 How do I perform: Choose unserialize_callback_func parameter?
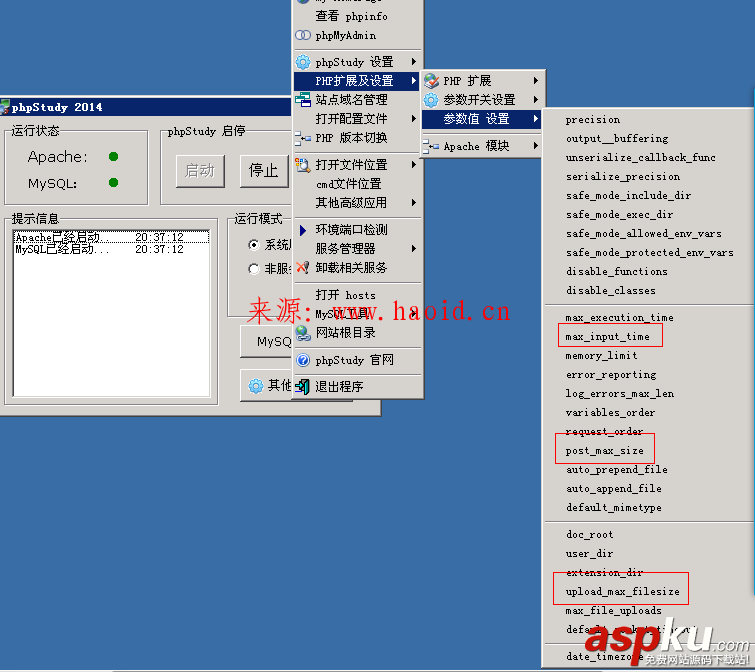pos(640,157)
